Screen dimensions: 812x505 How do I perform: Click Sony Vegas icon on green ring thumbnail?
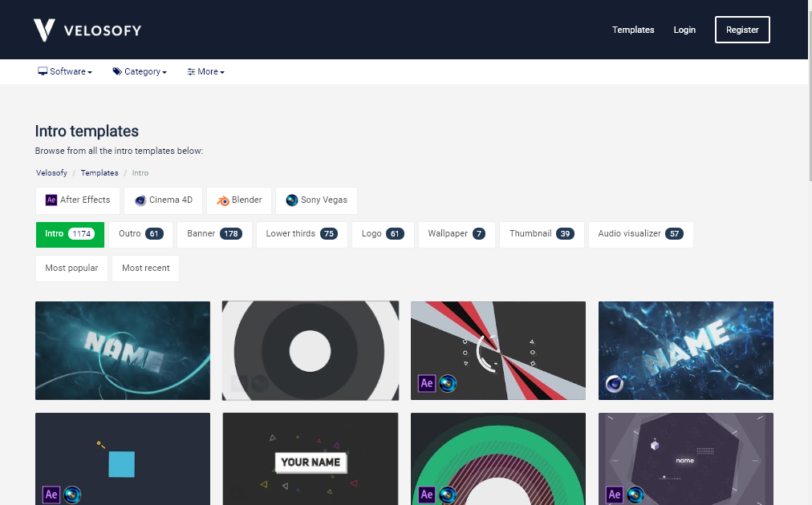[448, 495]
